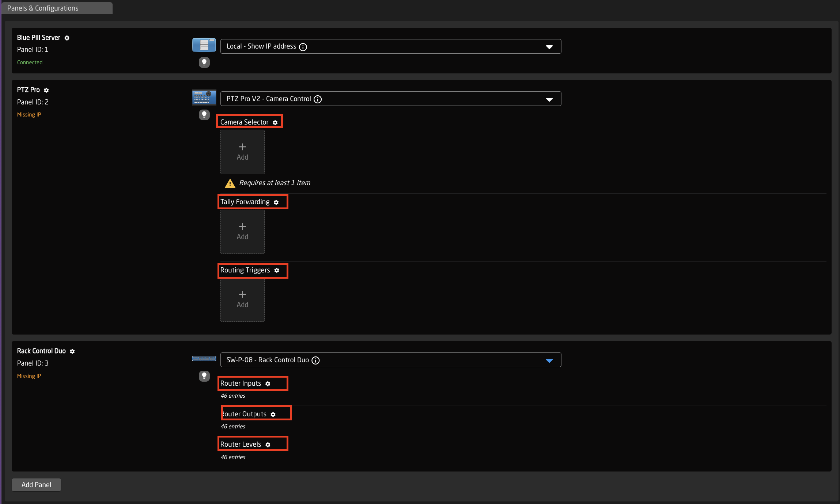Show info for SW-P-08 Rack Control Duo
Screen dimensions: 840x504
click(x=315, y=360)
